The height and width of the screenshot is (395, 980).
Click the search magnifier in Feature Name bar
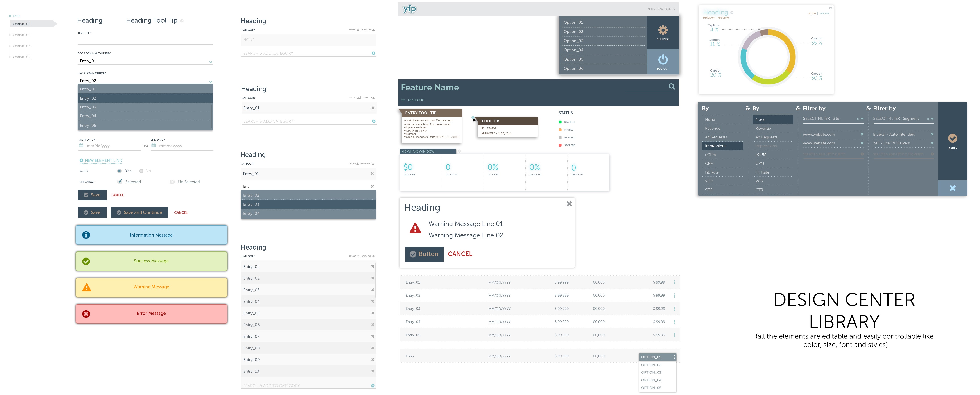[x=672, y=86]
